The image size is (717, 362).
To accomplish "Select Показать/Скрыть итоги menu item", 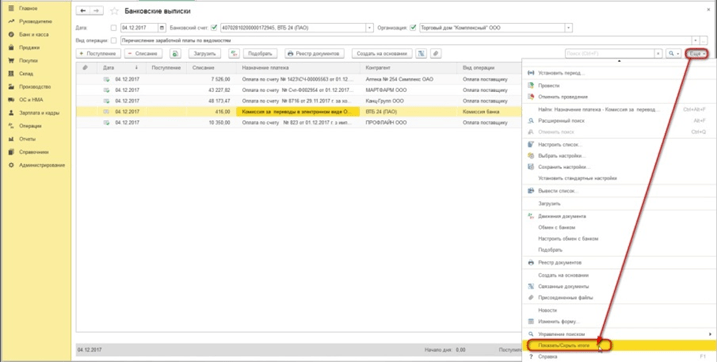I will tap(620, 346).
